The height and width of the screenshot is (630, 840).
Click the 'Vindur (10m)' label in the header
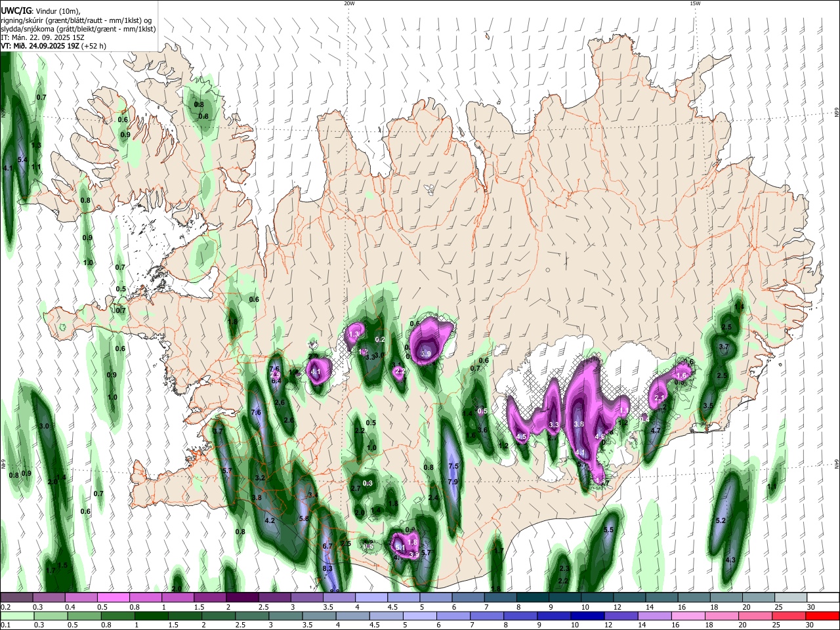pyautogui.click(x=58, y=11)
